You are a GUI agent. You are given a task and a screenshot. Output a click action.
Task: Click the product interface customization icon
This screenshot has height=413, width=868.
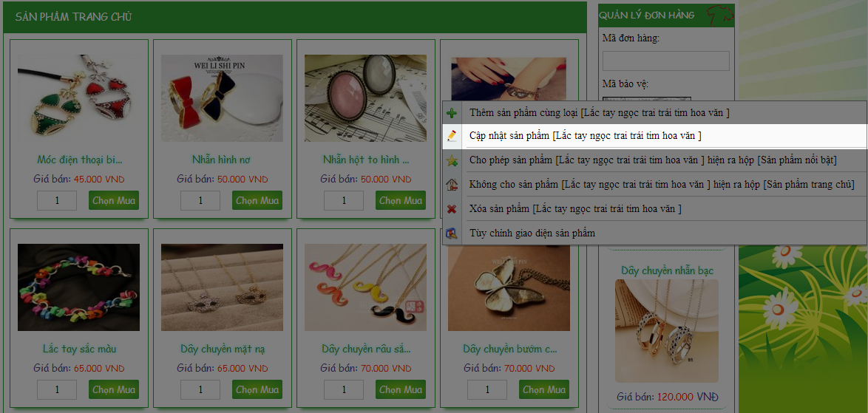click(x=452, y=233)
